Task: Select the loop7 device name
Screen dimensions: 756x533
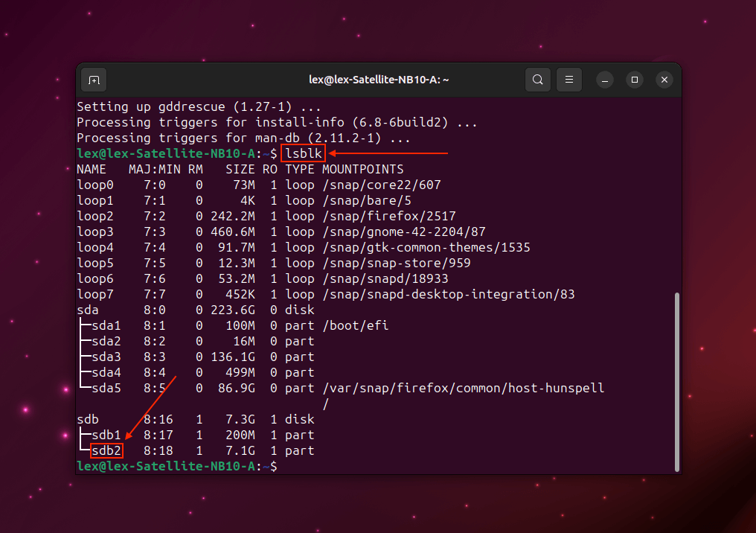Action: (95, 294)
